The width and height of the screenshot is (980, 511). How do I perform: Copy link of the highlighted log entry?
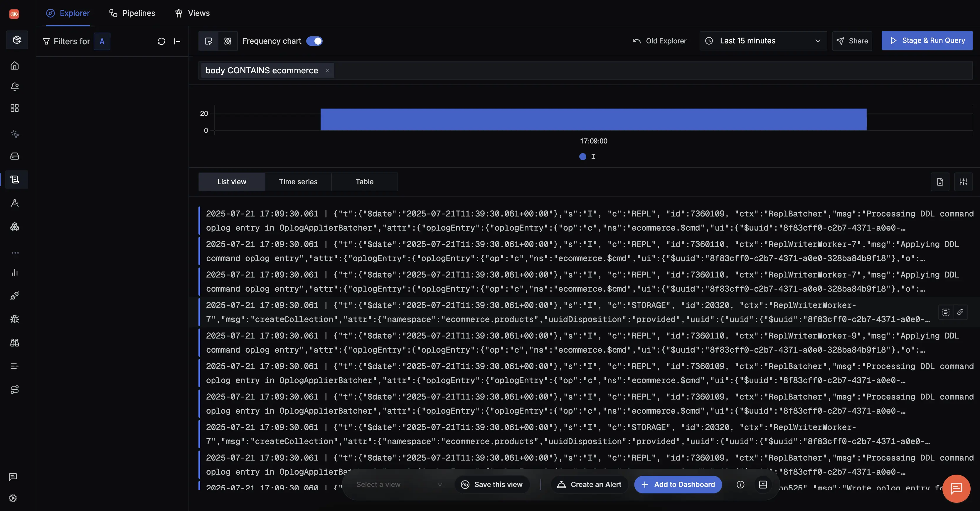(960, 312)
